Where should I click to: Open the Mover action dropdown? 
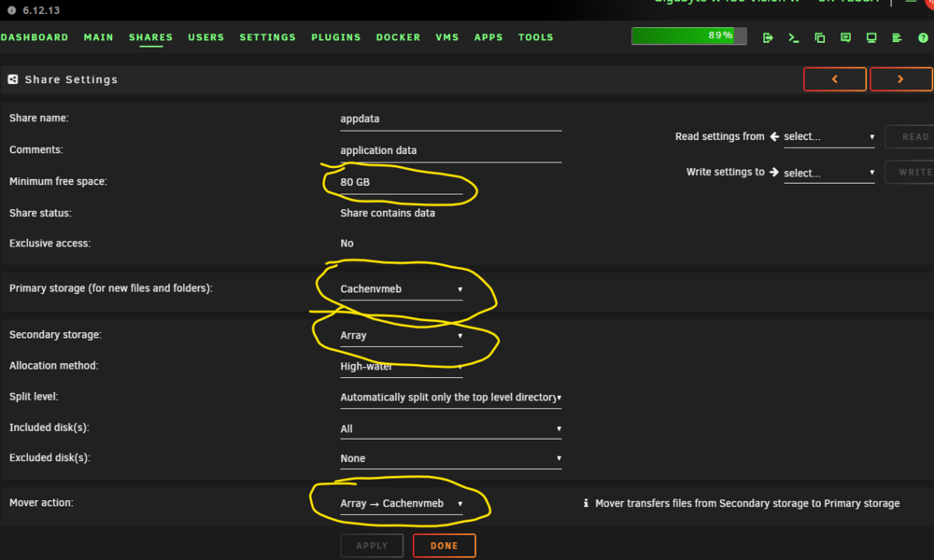click(x=402, y=503)
